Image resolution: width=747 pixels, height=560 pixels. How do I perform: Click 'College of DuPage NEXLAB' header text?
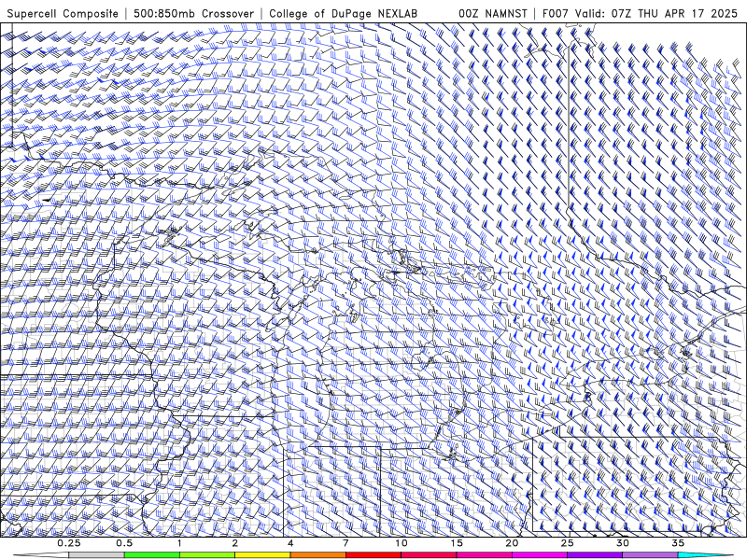(x=343, y=14)
